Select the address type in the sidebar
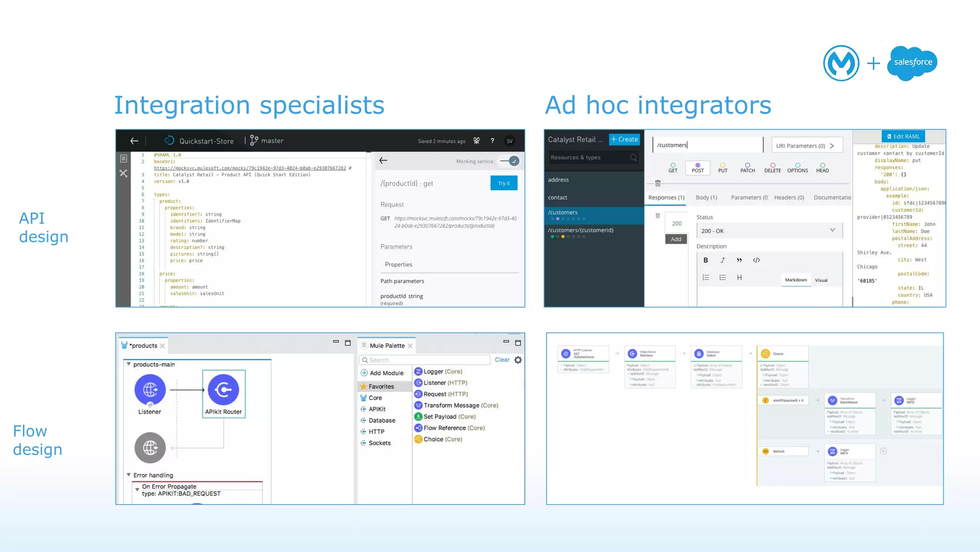 [558, 180]
